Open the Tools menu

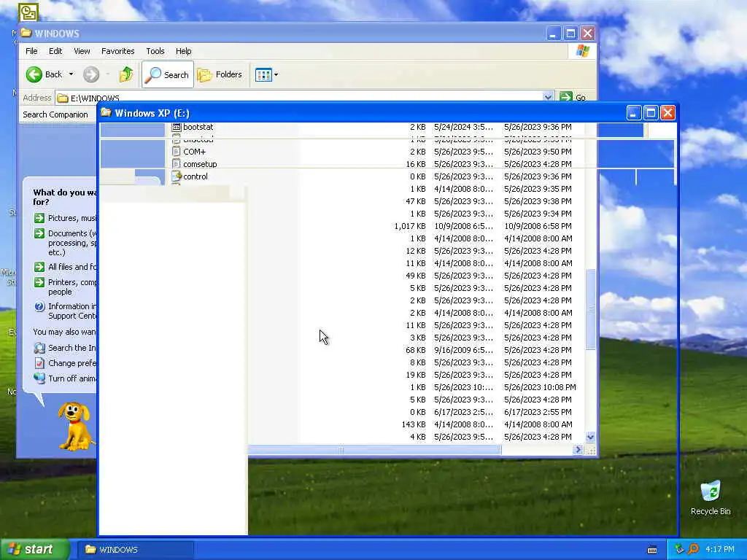[x=155, y=51]
